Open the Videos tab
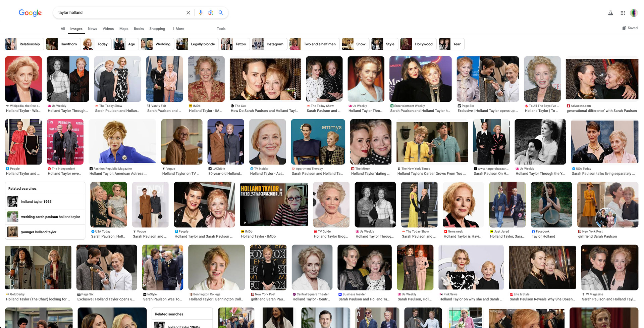Screen dimensions: 644x328 (108, 29)
